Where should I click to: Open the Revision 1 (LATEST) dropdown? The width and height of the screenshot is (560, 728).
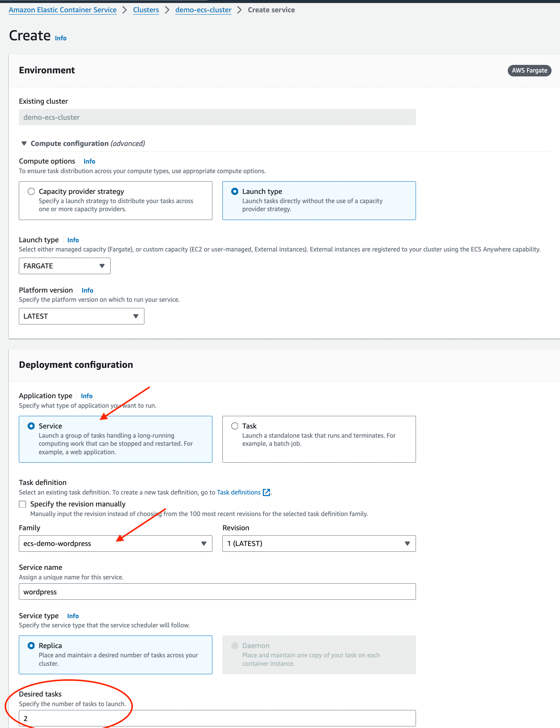point(319,543)
